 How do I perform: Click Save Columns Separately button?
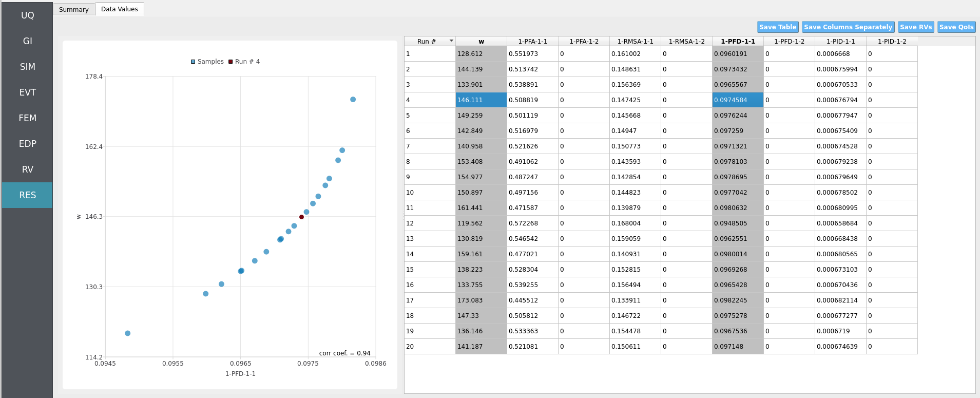pyautogui.click(x=848, y=27)
